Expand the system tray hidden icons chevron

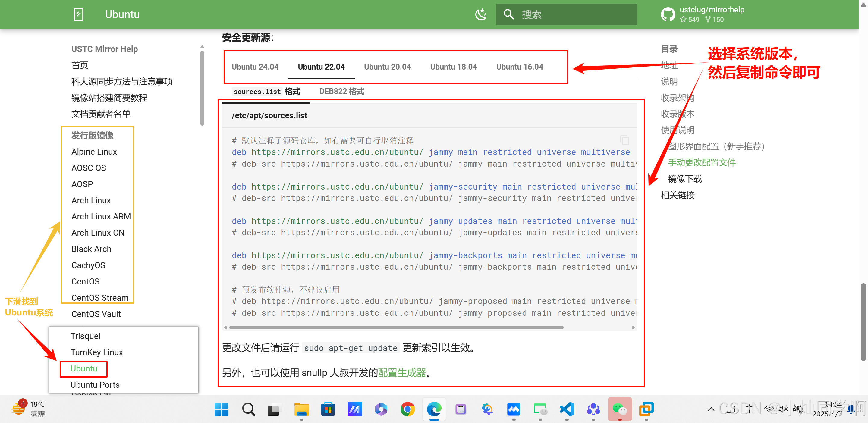coord(711,409)
